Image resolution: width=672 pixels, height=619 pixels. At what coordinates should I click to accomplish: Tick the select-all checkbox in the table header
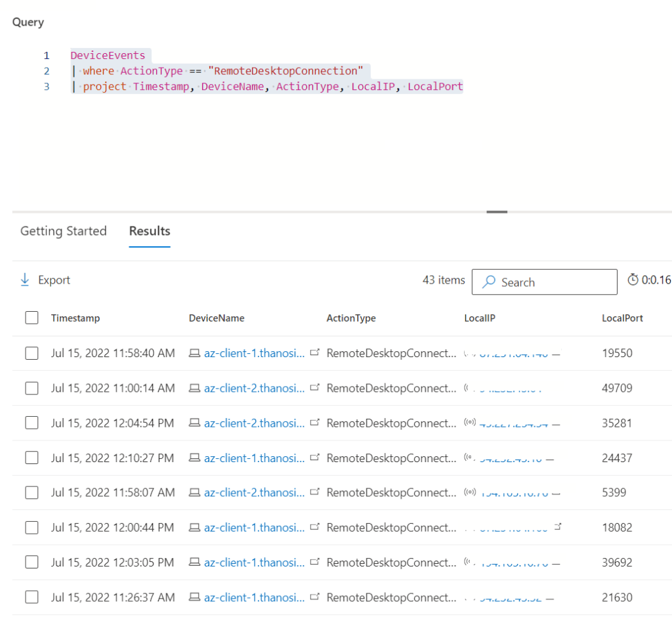pos(31,318)
